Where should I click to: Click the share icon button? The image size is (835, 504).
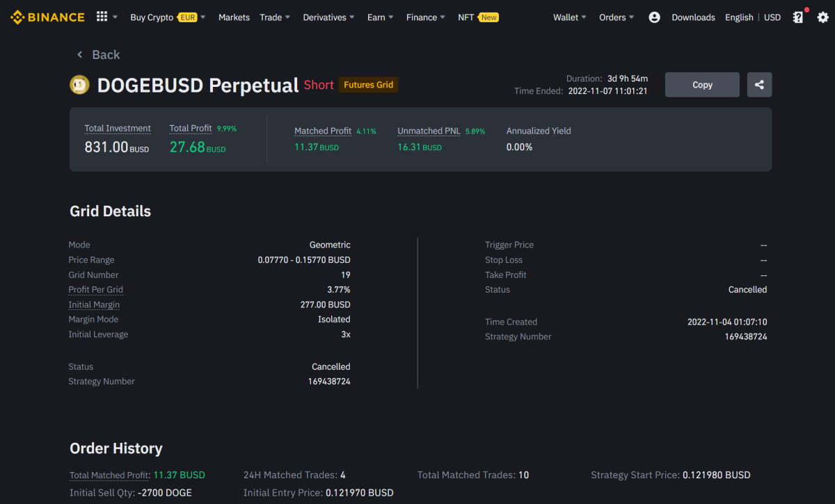759,85
